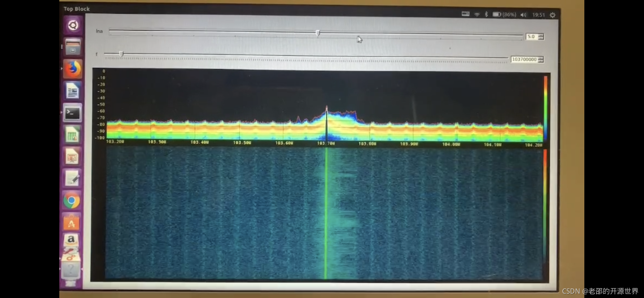The width and height of the screenshot is (644, 298).
Task: Click the 19:51 clock in the top panel
Action: point(539,15)
